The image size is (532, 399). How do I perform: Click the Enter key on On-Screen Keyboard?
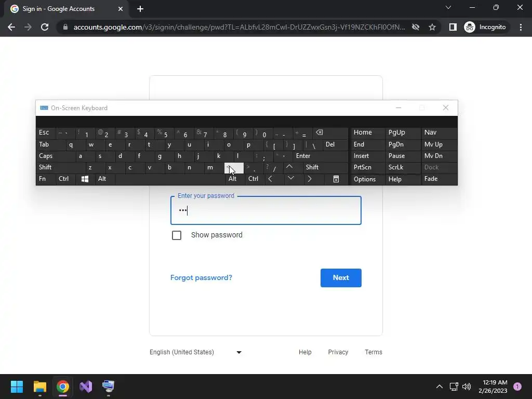point(321,156)
